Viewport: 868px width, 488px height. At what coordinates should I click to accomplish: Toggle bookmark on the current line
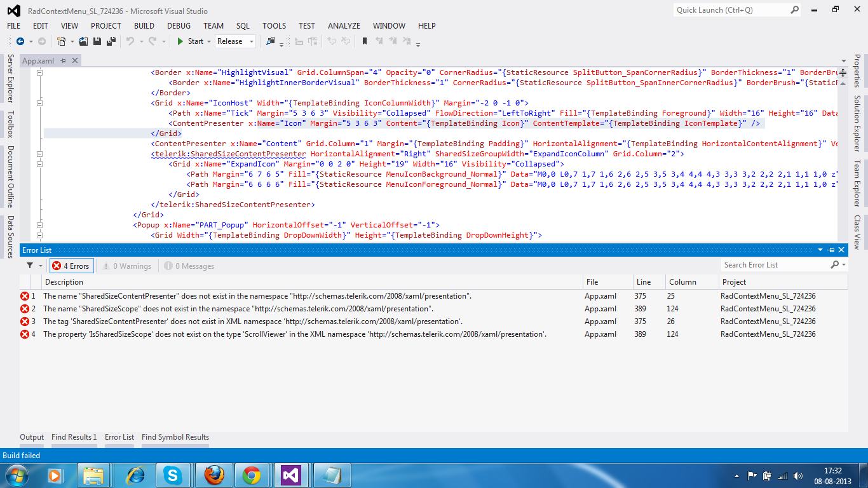pyautogui.click(x=364, y=41)
